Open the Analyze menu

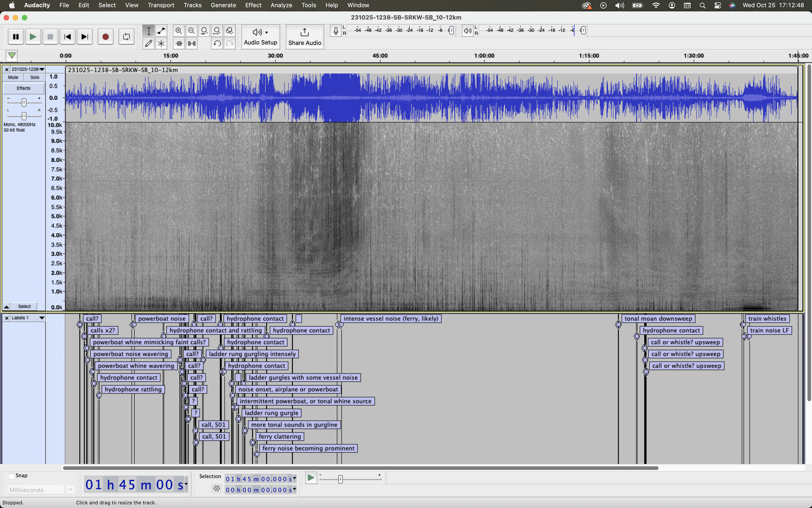281,5
